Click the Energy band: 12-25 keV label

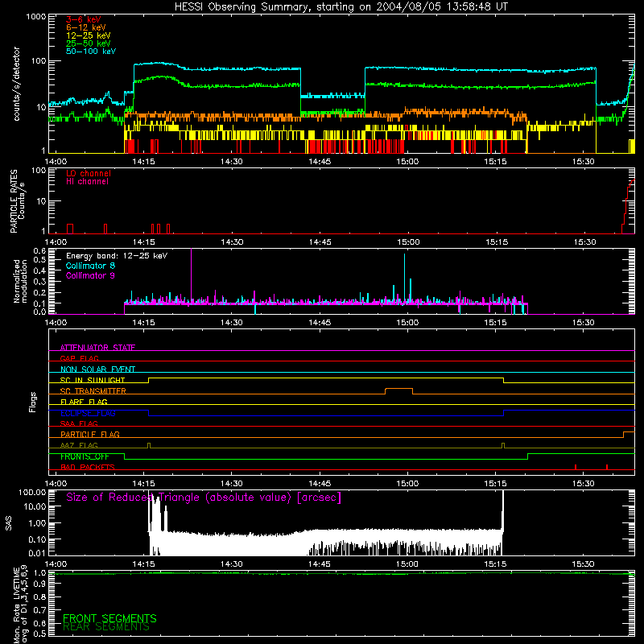click(x=117, y=256)
